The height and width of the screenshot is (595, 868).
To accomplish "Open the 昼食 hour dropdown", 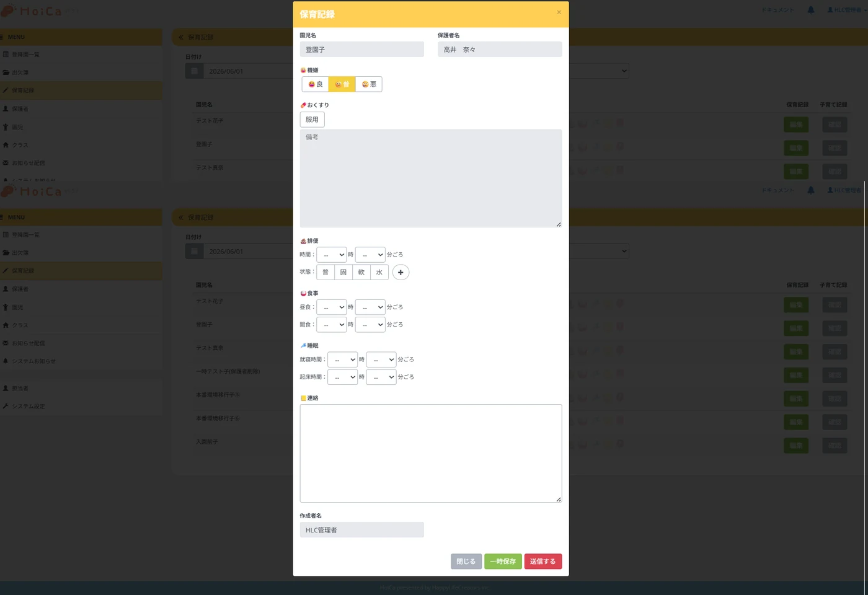I will (x=331, y=307).
